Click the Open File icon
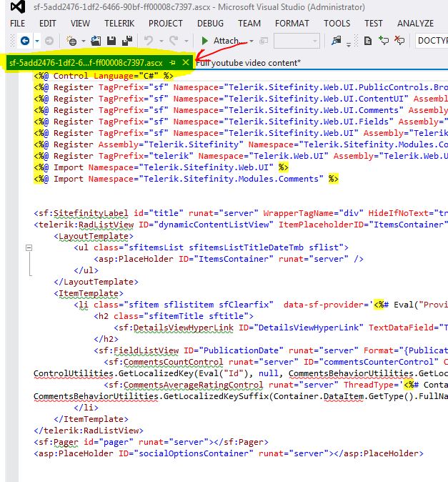The image size is (448, 482). pyautogui.click(x=96, y=41)
